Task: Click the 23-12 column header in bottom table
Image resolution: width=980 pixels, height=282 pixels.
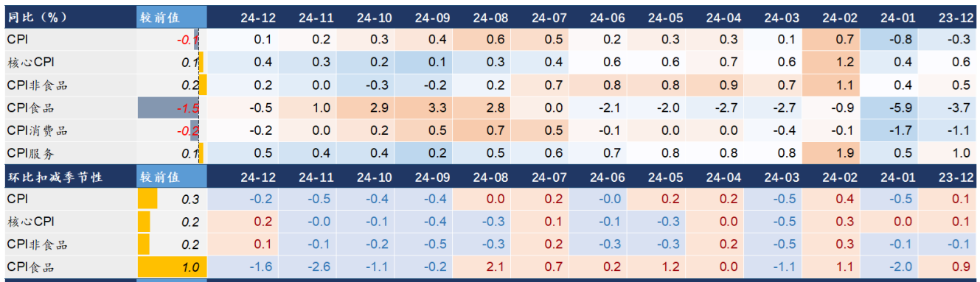Action: (x=957, y=177)
